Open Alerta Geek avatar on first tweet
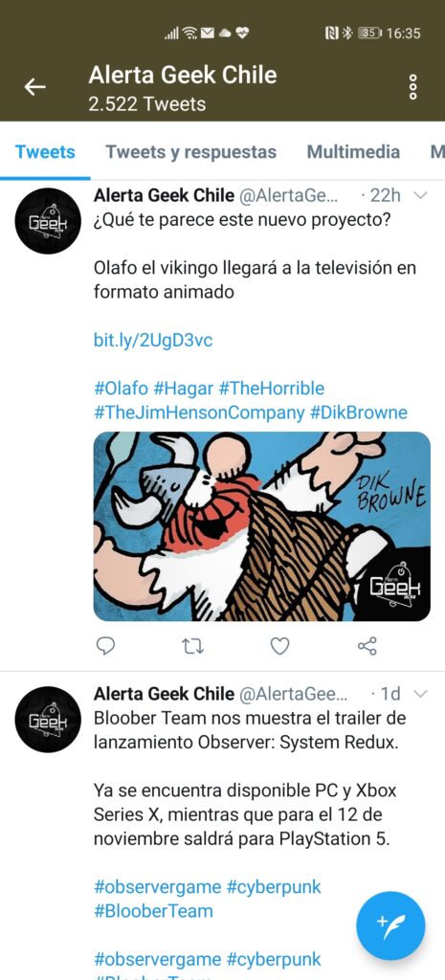445x980 pixels. 48,221
